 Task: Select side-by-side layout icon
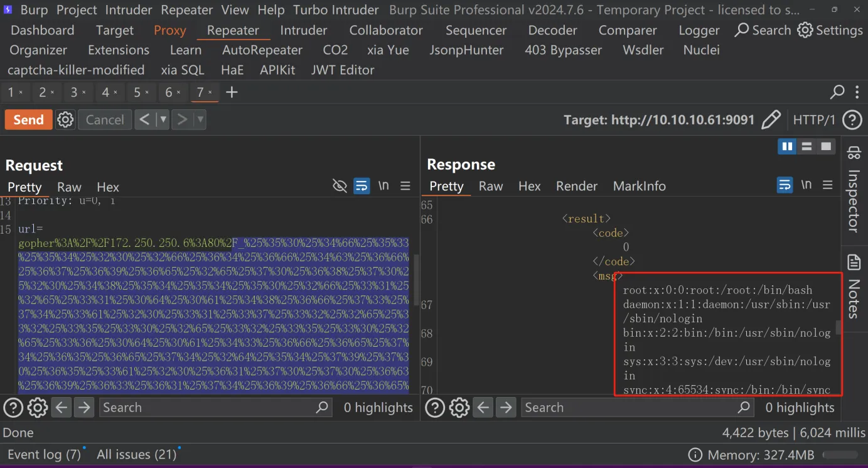click(787, 146)
